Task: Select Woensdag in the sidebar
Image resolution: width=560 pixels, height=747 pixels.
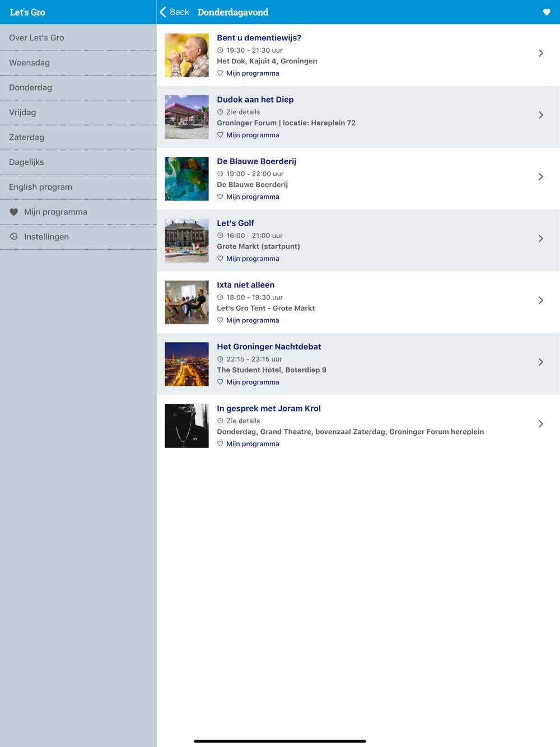Action: pyautogui.click(x=78, y=63)
